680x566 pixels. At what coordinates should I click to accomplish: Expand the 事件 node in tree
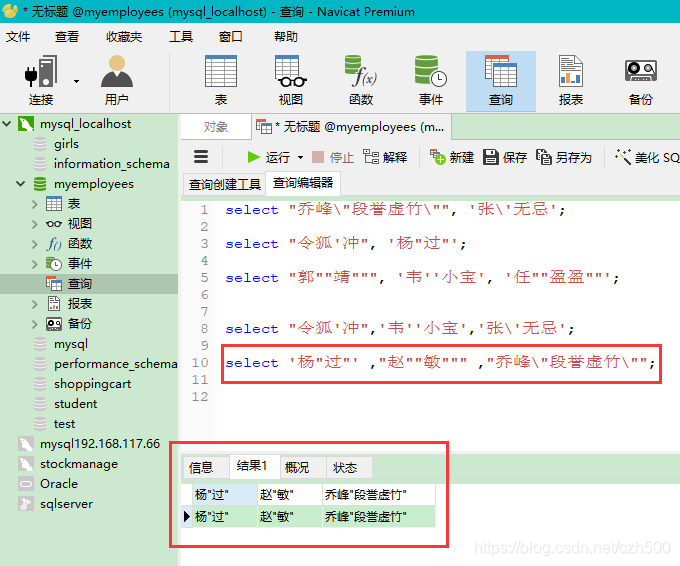tap(35, 264)
